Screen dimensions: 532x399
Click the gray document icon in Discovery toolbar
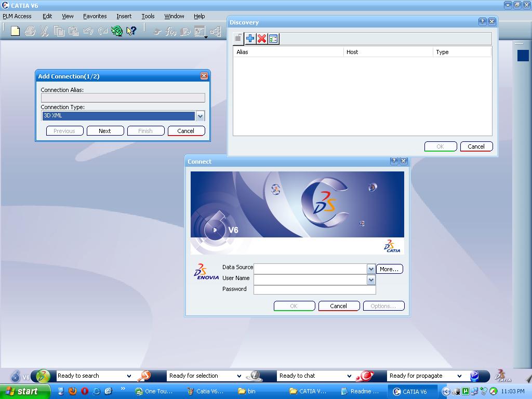point(238,38)
